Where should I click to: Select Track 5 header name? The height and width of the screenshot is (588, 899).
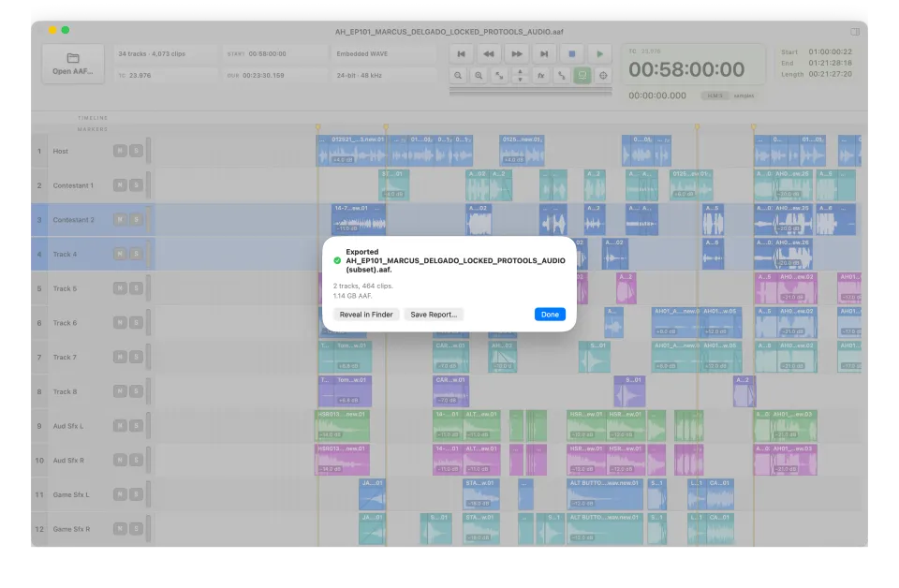pyautogui.click(x=65, y=288)
